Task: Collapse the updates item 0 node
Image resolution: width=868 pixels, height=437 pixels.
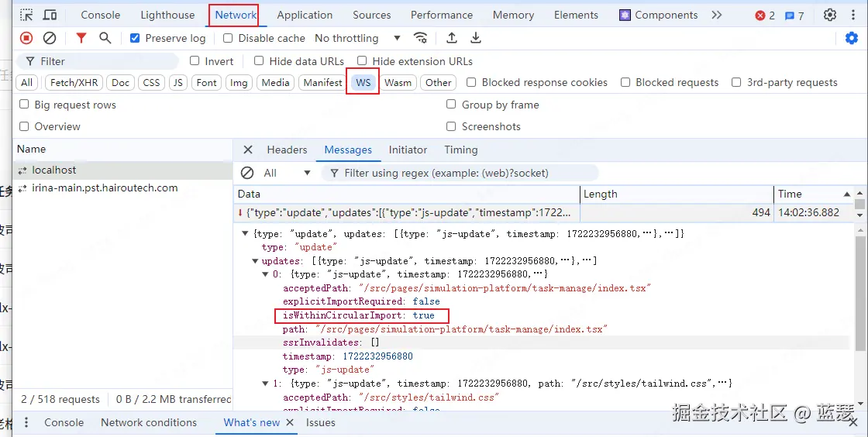Action: [x=265, y=274]
